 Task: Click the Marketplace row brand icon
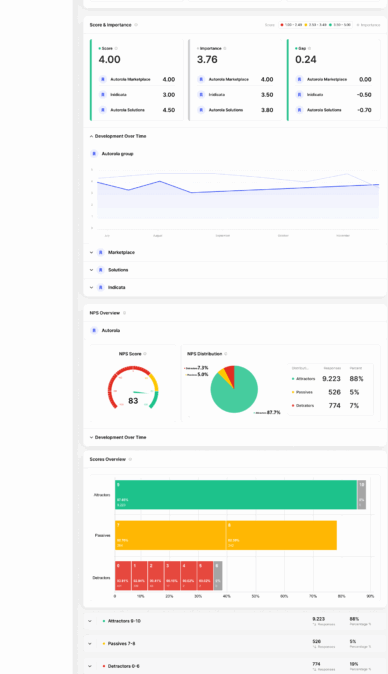(101, 253)
